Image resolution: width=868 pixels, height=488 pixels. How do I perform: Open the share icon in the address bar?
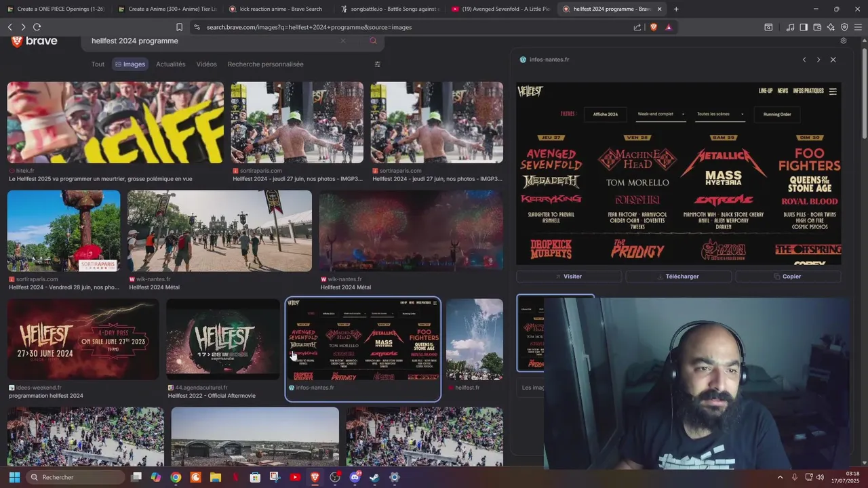click(637, 27)
